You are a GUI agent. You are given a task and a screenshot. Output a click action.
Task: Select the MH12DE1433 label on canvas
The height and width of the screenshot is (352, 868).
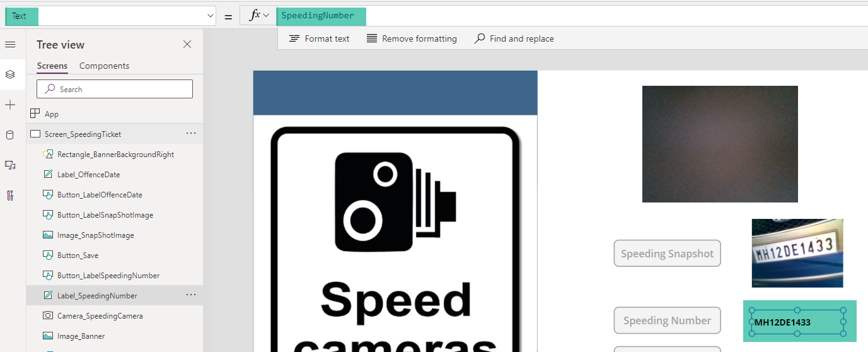click(x=797, y=322)
